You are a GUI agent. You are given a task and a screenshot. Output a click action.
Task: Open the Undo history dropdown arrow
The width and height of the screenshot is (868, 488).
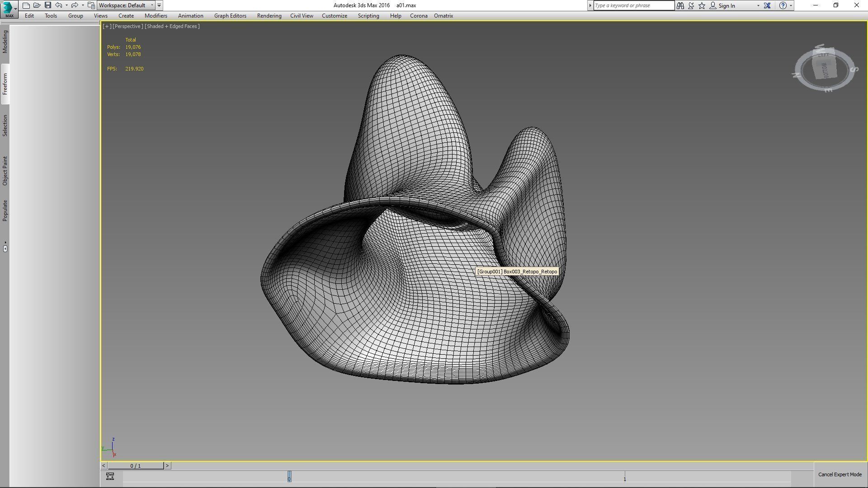[66, 5]
